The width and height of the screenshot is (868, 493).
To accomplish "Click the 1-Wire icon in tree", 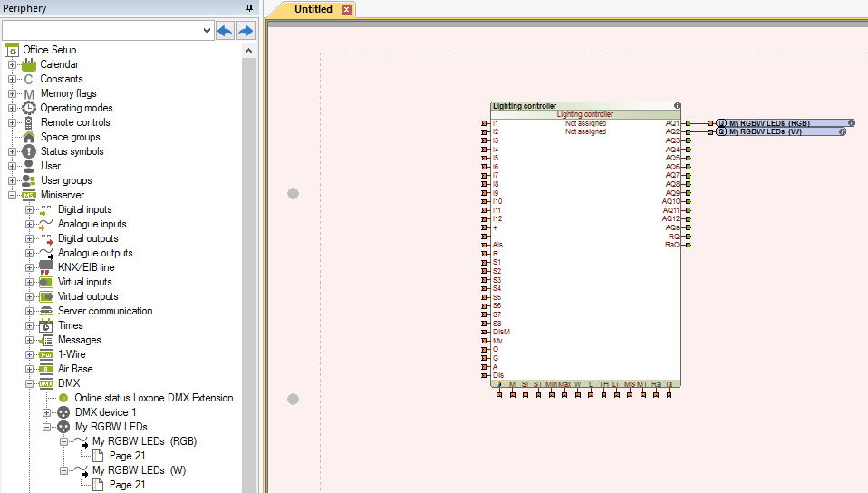I will [47, 354].
